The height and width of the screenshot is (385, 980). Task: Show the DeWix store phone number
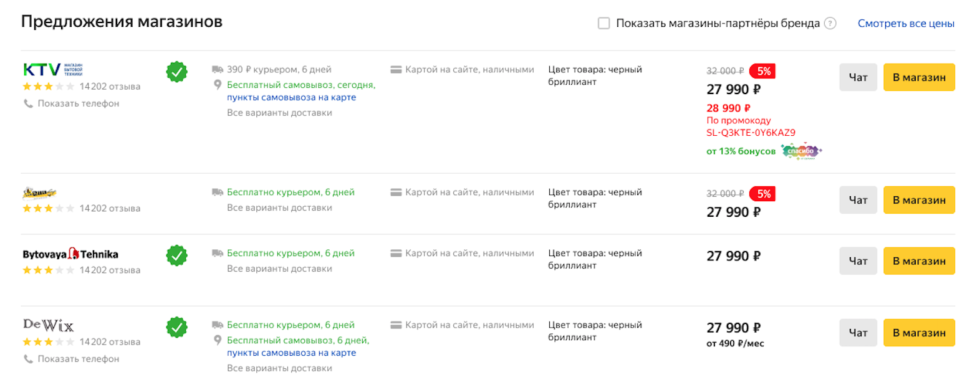78,359
